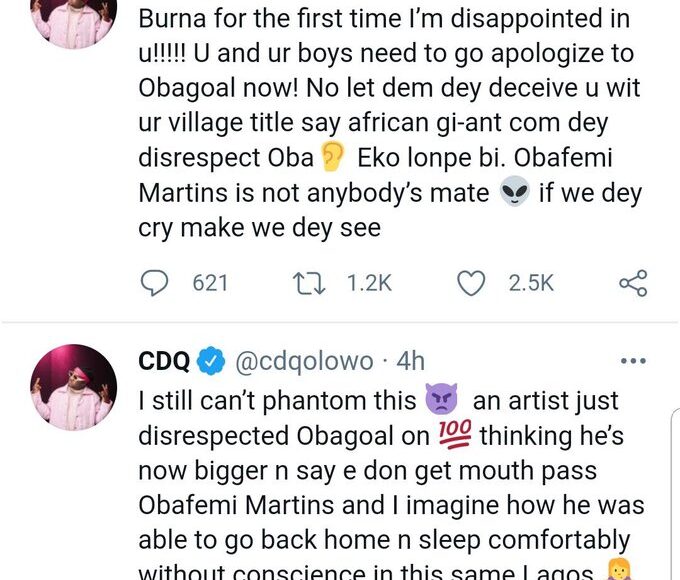Click the blue verified badge beside CDQ
This screenshot has width=680, height=580.
210,361
